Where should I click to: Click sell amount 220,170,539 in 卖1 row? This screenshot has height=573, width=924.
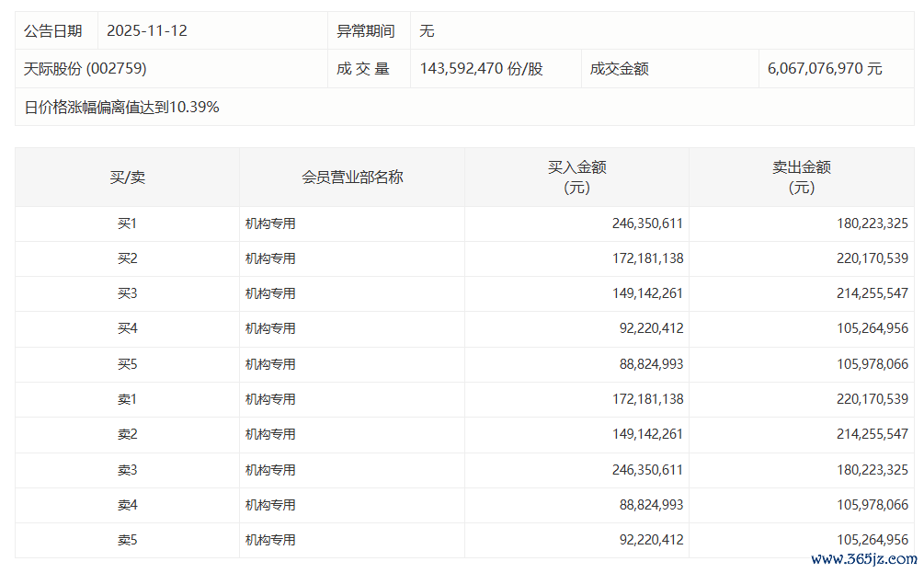(873, 399)
